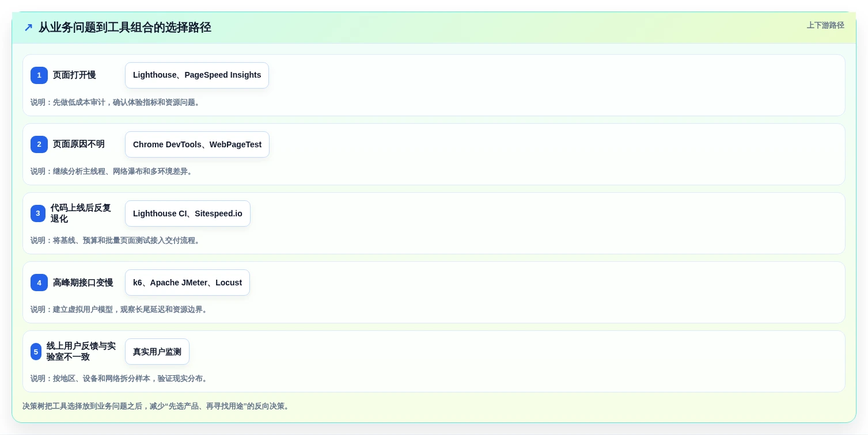Click the 线上用户反馈与实验室不一致 label

(x=81, y=352)
